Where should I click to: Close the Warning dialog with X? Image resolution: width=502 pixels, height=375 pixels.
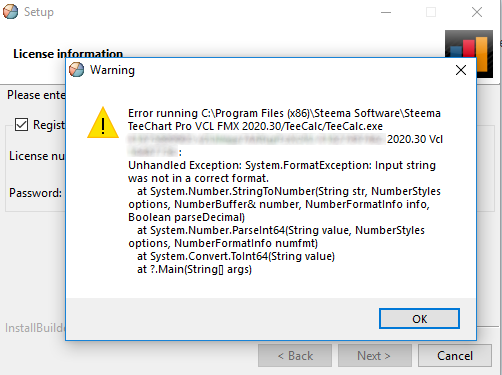click(461, 70)
